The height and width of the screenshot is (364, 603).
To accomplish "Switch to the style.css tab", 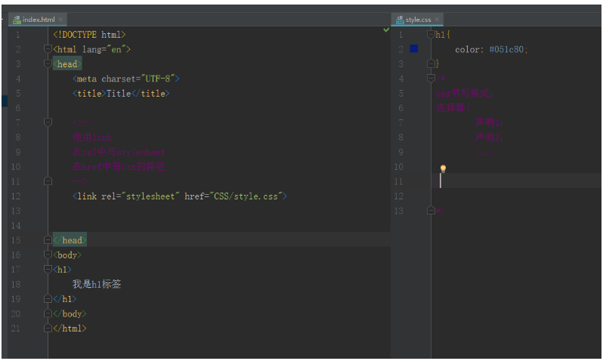I will pyautogui.click(x=417, y=19).
